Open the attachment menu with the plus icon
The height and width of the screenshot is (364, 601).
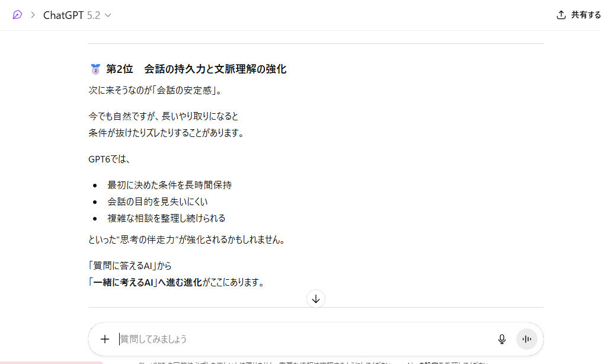tap(105, 339)
